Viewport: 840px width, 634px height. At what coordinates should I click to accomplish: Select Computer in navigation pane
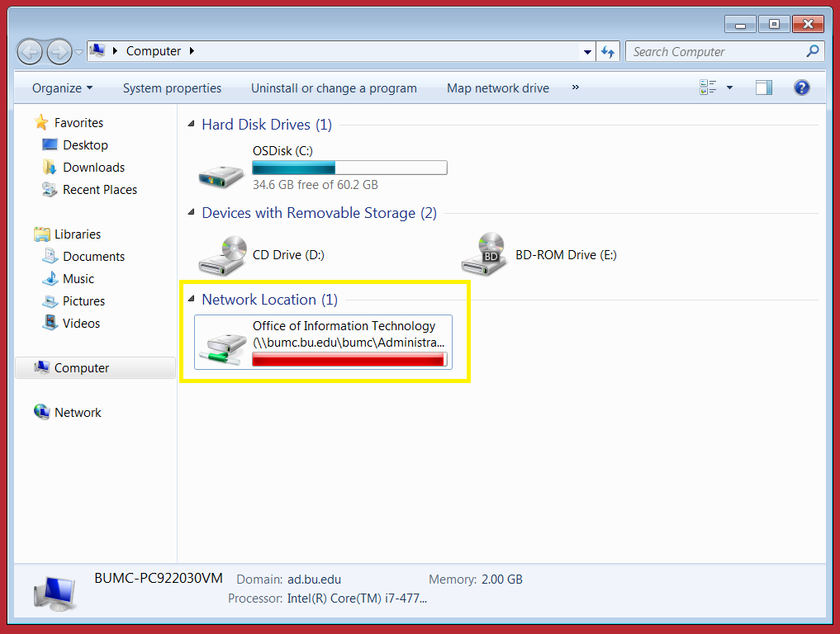95,368
